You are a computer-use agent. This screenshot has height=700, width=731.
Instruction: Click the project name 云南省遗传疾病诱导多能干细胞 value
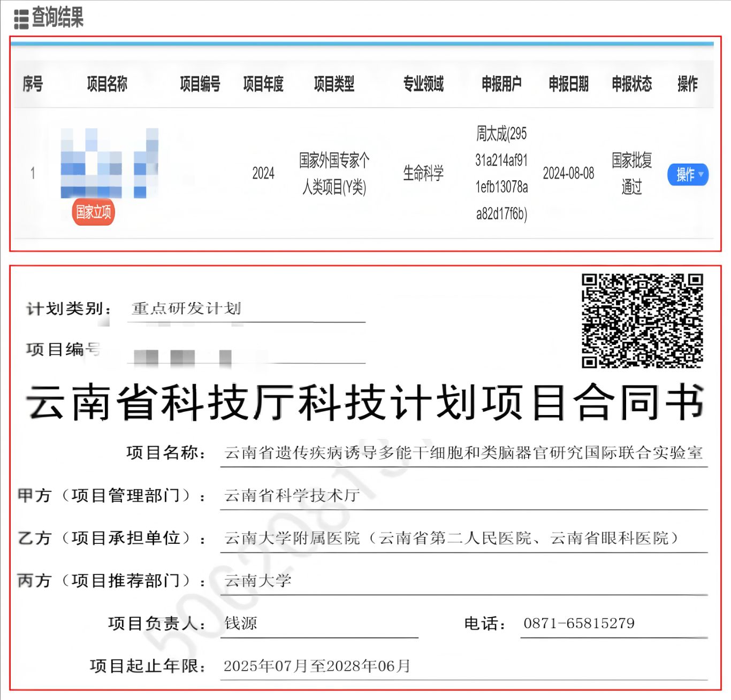pos(463,453)
